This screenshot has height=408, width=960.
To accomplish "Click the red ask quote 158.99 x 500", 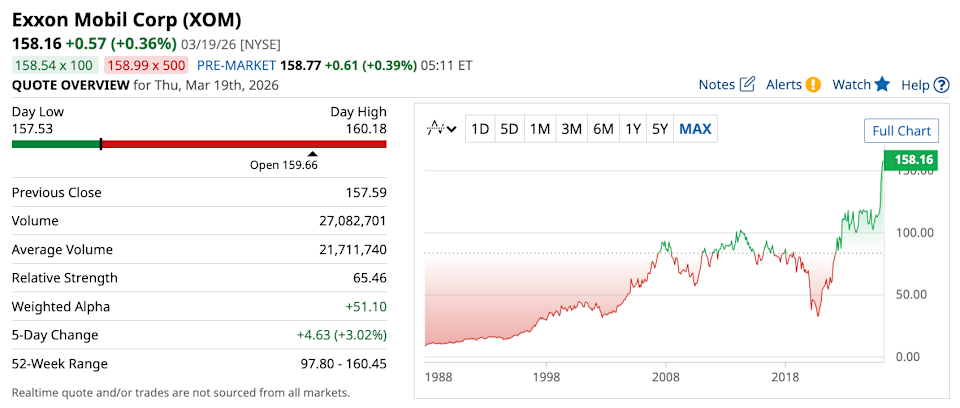I will point(146,65).
